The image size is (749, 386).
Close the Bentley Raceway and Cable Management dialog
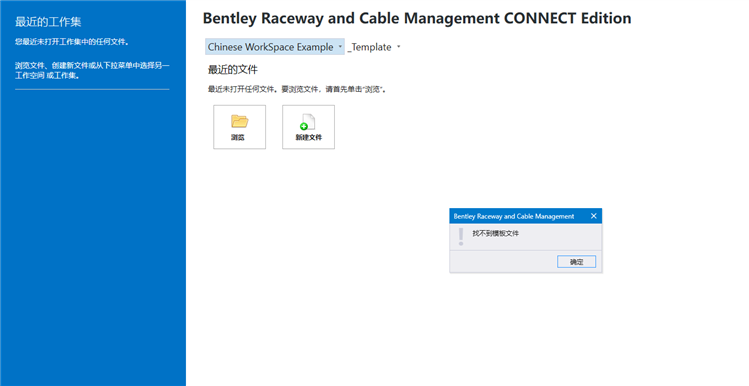point(594,216)
